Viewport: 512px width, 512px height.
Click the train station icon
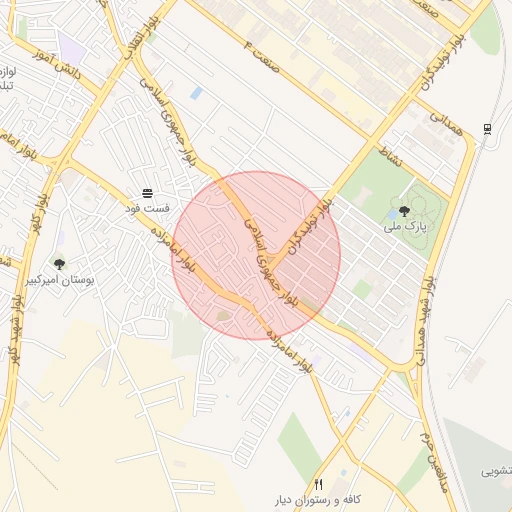(x=487, y=129)
